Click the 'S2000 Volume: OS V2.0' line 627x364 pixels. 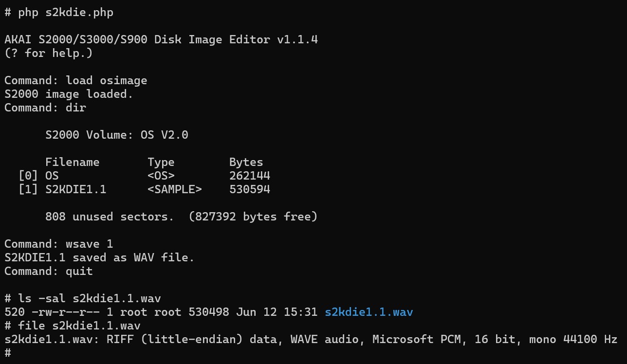(117, 135)
